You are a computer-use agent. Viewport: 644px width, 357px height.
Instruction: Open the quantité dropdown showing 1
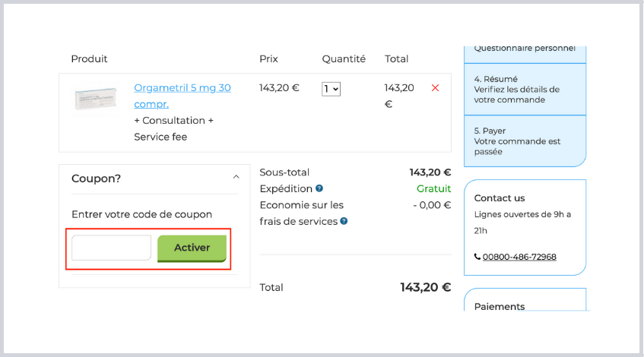[x=331, y=89]
